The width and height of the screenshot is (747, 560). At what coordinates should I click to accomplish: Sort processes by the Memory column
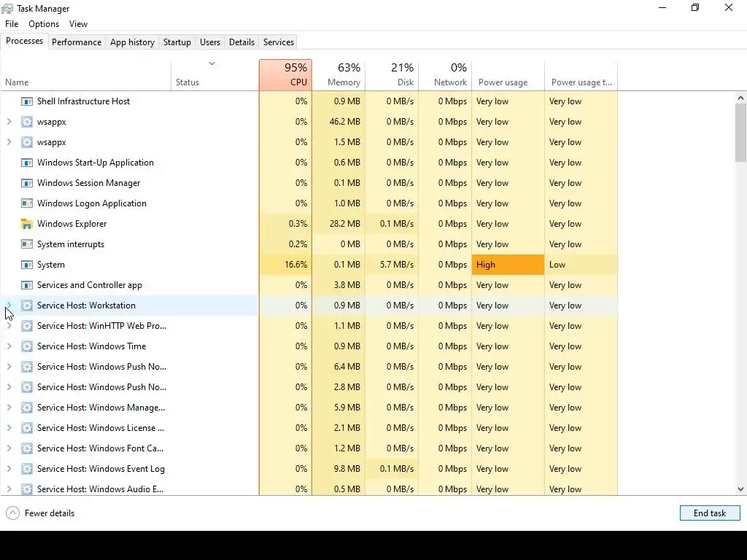[338, 75]
